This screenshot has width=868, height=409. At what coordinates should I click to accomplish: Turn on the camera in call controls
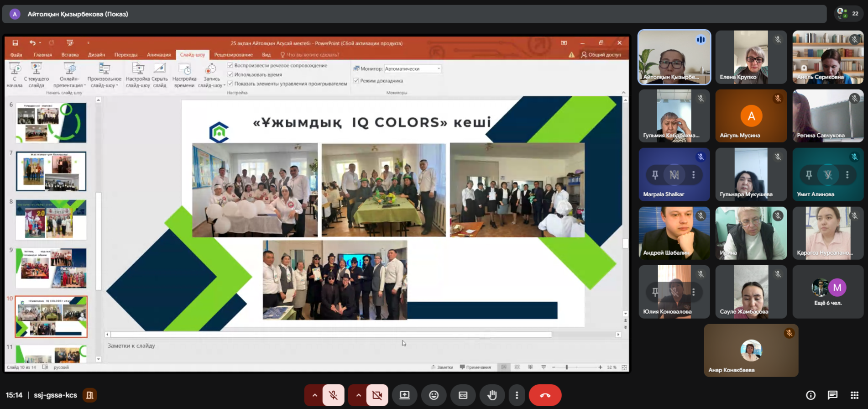point(377,395)
